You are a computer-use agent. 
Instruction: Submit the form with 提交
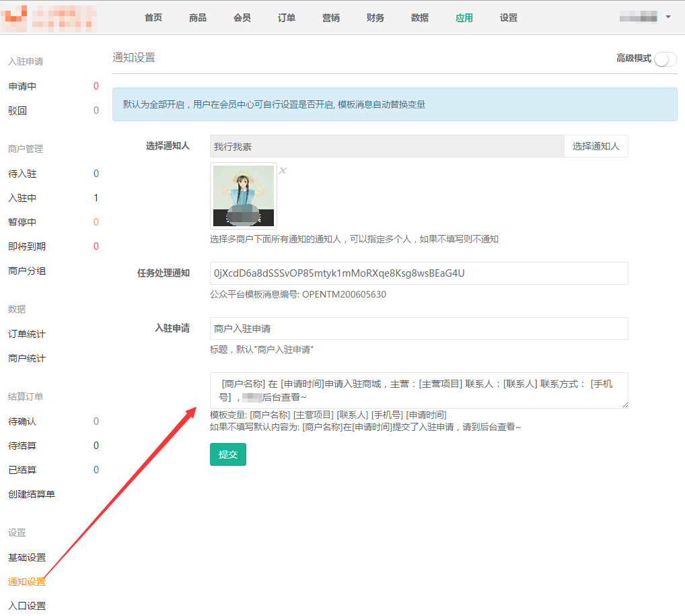tap(228, 454)
